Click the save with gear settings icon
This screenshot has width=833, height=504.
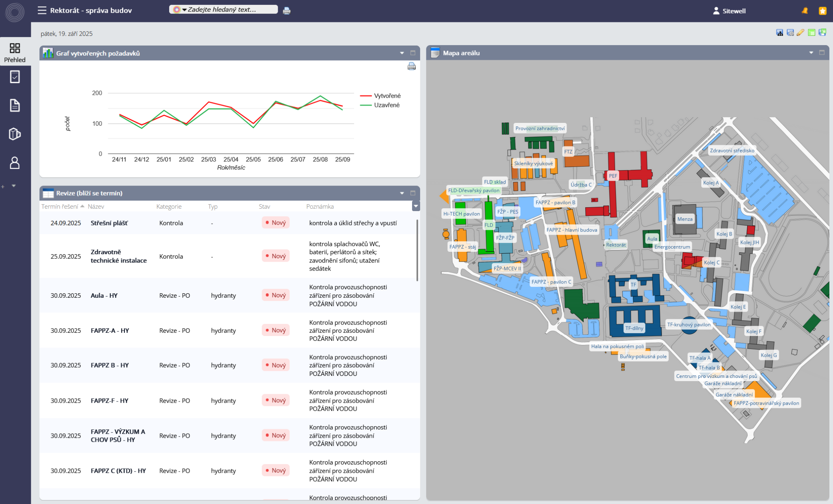click(790, 33)
